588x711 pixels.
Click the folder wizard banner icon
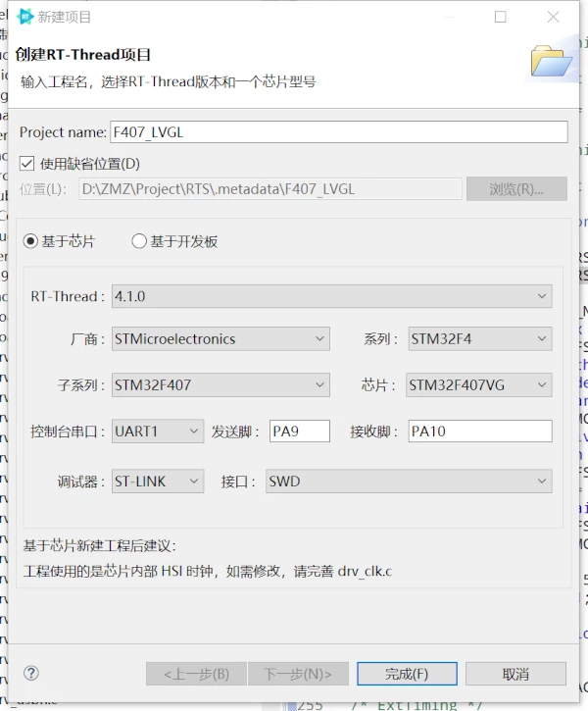551,61
